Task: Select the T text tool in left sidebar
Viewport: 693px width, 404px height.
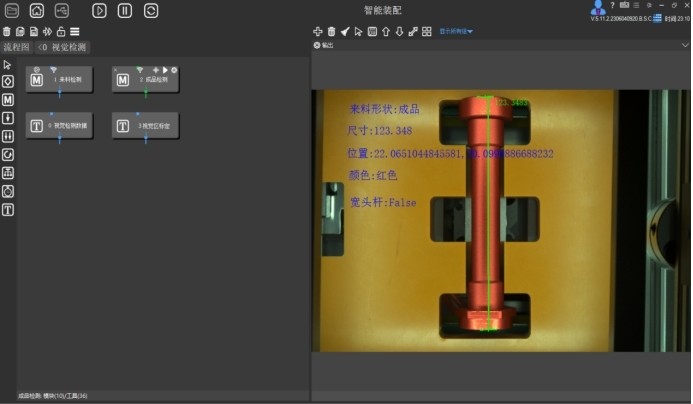Action: point(8,210)
